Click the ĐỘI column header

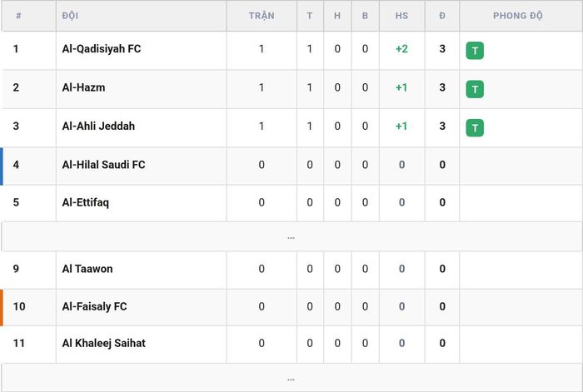(70, 16)
